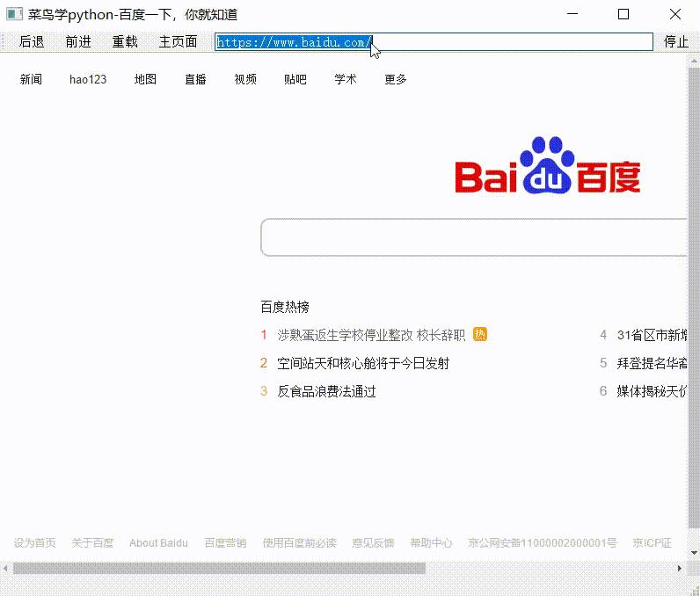The height and width of the screenshot is (596, 700).
Task: Click the 京公网安备 registration link
Action: coord(543,543)
